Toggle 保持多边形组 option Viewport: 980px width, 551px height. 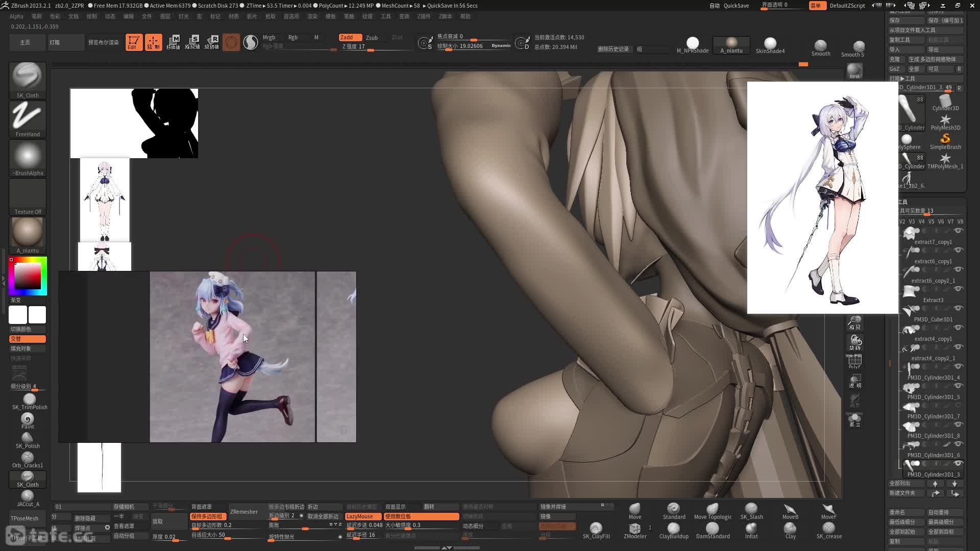[208, 516]
